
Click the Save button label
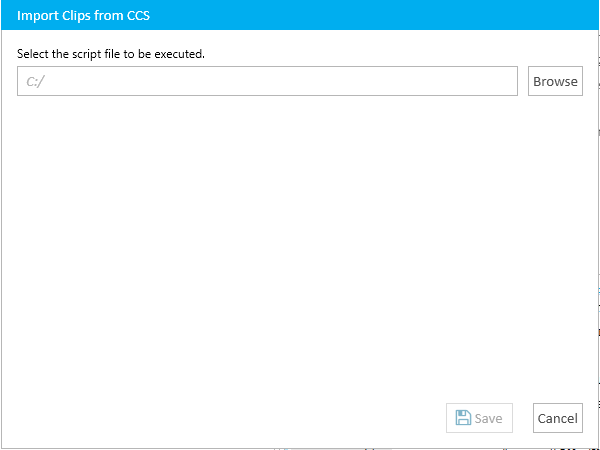click(488, 418)
